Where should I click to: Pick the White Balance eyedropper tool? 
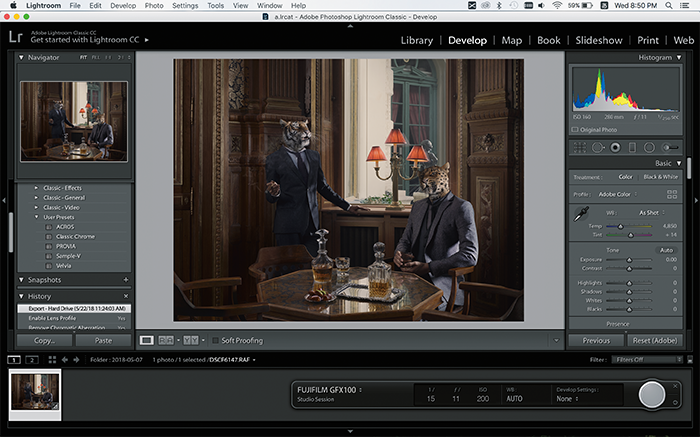click(580, 213)
